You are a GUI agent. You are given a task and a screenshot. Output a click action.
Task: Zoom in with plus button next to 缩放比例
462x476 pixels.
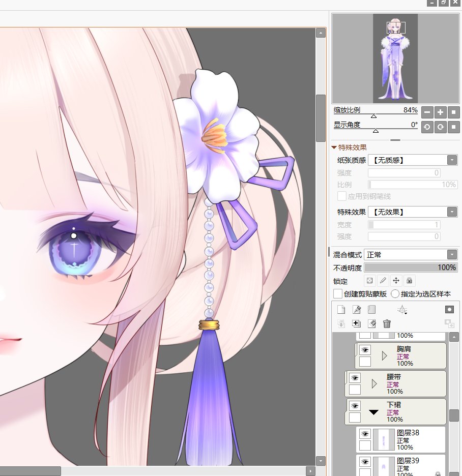coord(441,112)
